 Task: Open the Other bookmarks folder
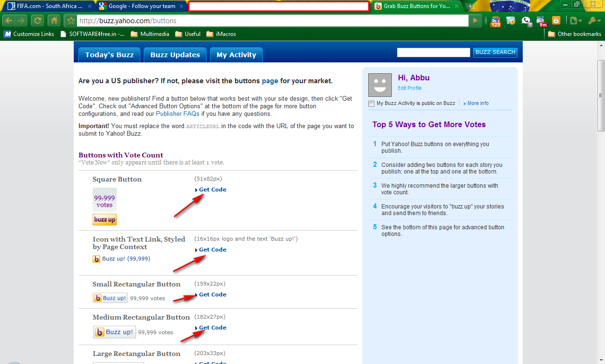[574, 34]
